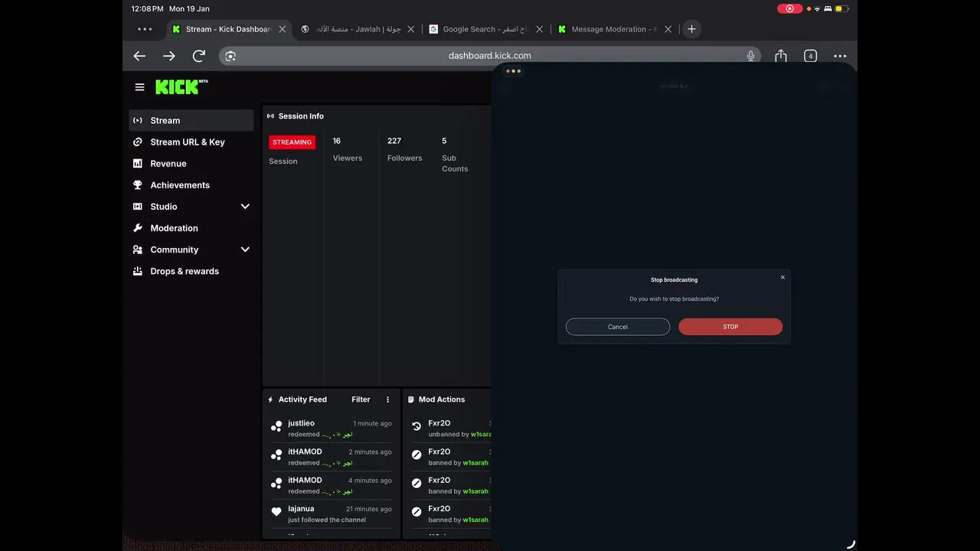This screenshot has width=980, height=551.
Task: Close the Stream - Kick Dashboard tab
Action: point(282,29)
